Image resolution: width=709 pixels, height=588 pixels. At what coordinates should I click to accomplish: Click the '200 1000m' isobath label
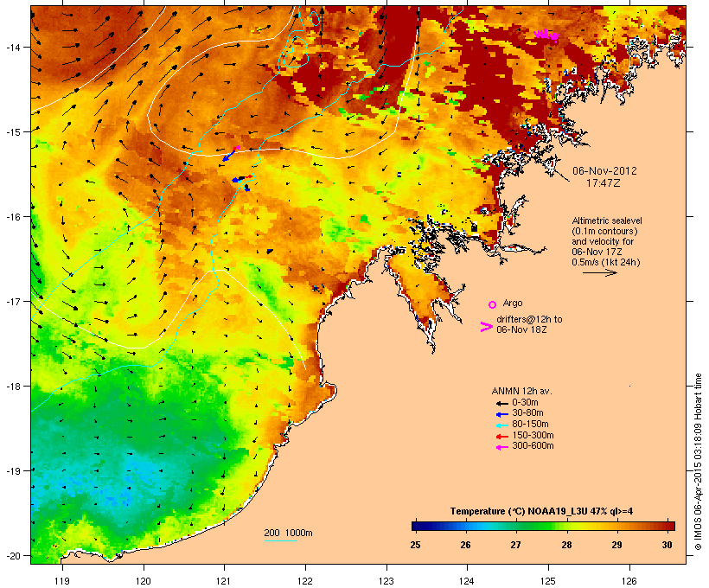(288, 533)
